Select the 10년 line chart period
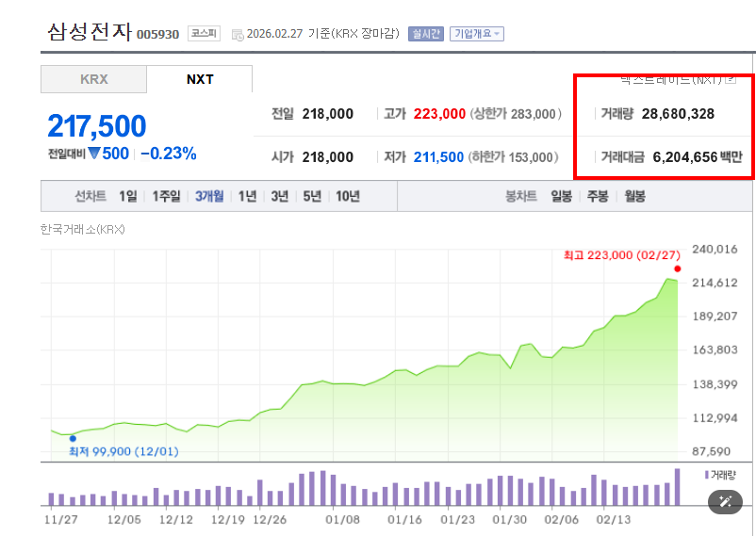 pos(348,196)
